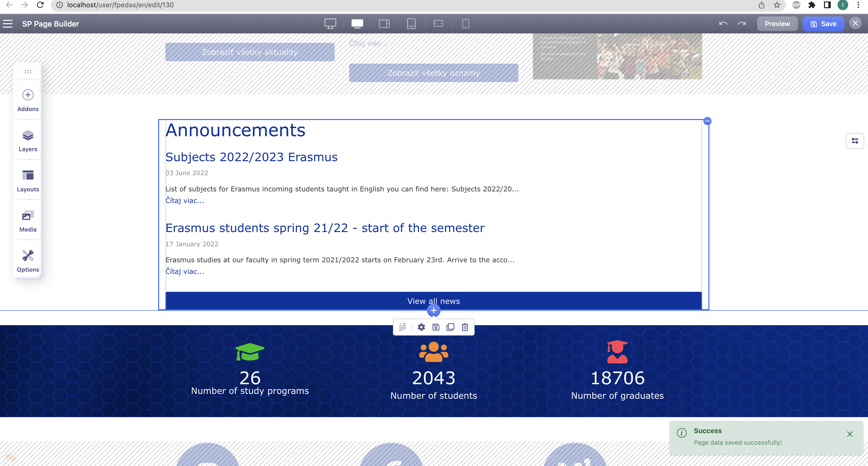Close the page builder editor

[855, 23]
